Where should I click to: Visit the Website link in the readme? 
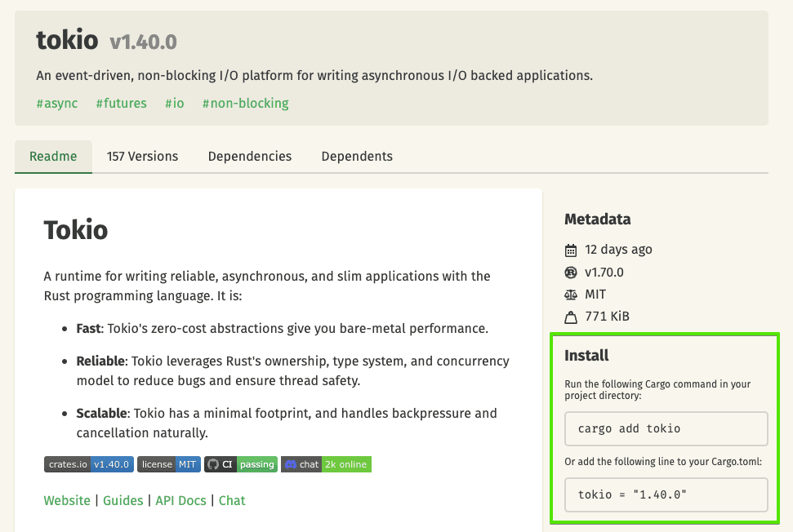point(67,501)
